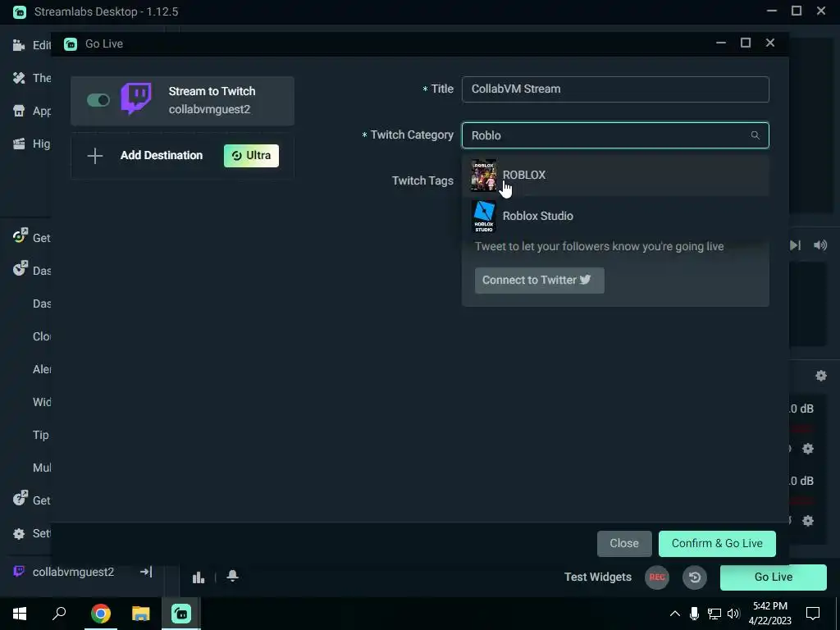This screenshot has width=840, height=630.
Task: Select ROBLOX from category suggestions
Action: coord(615,176)
